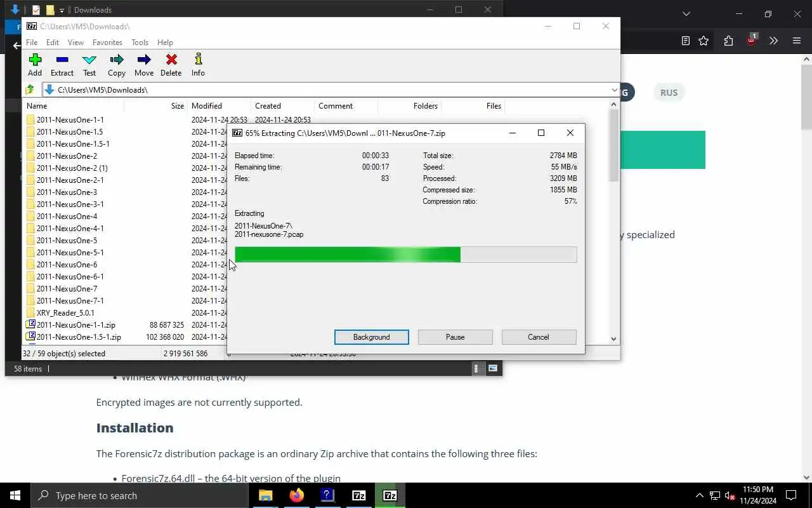The height and width of the screenshot is (508, 812).
Task: Select folder 2011-NexusOne-3
Action: (67, 192)
